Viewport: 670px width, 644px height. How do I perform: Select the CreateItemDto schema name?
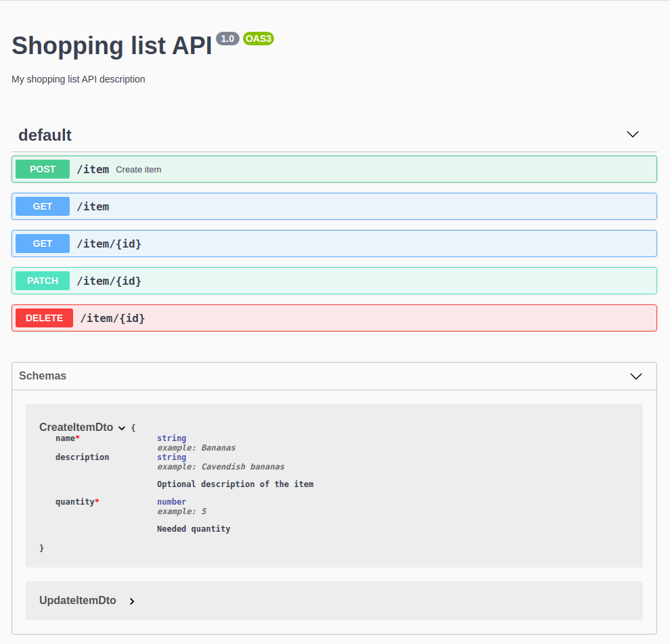pos(76,428)
